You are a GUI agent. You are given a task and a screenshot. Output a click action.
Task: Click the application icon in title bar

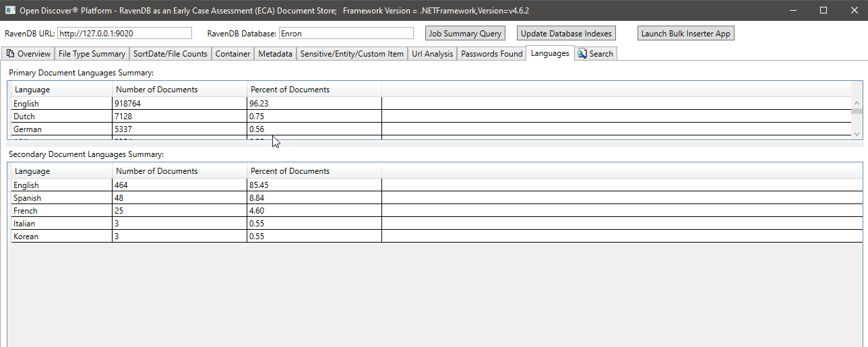[10, 11]
